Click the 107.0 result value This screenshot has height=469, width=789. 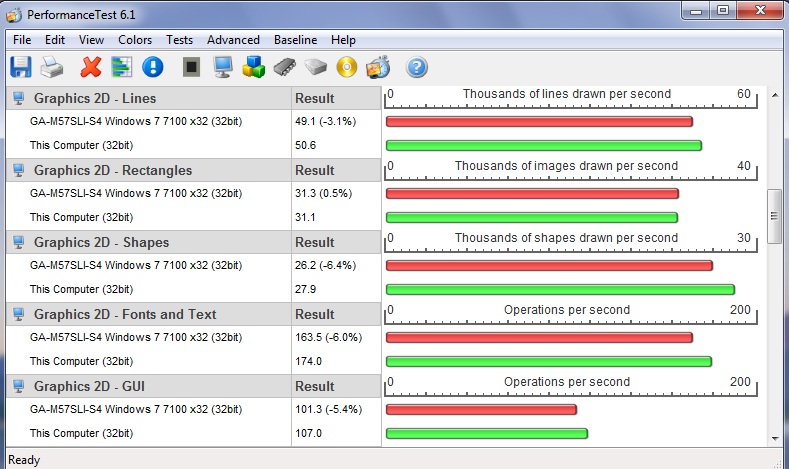point(308,433)
